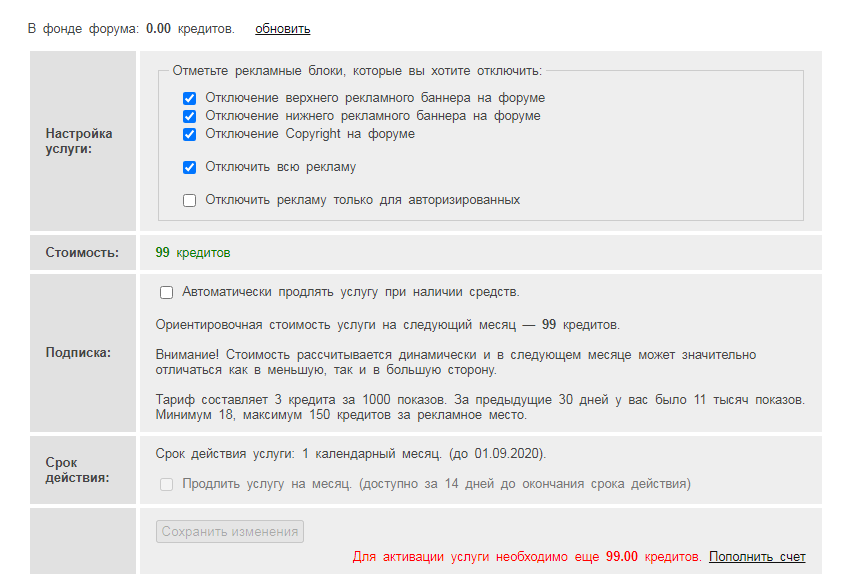859x581 pixels.
Task: Enable automatic service renewal checkbox
Action: pyautogui.click(x=166, y=292)
